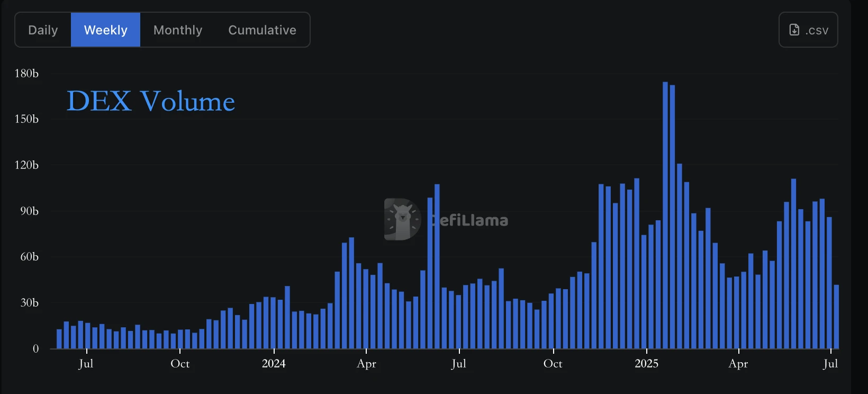Click the 90b y-axis label

coord(29,211)
